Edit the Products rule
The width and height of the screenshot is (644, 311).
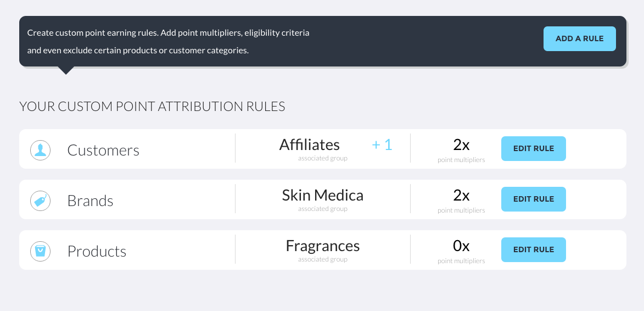pos(534,249)
